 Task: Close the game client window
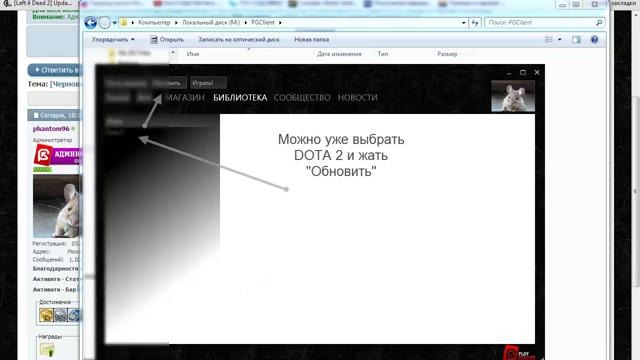click(x=537, y=73)
